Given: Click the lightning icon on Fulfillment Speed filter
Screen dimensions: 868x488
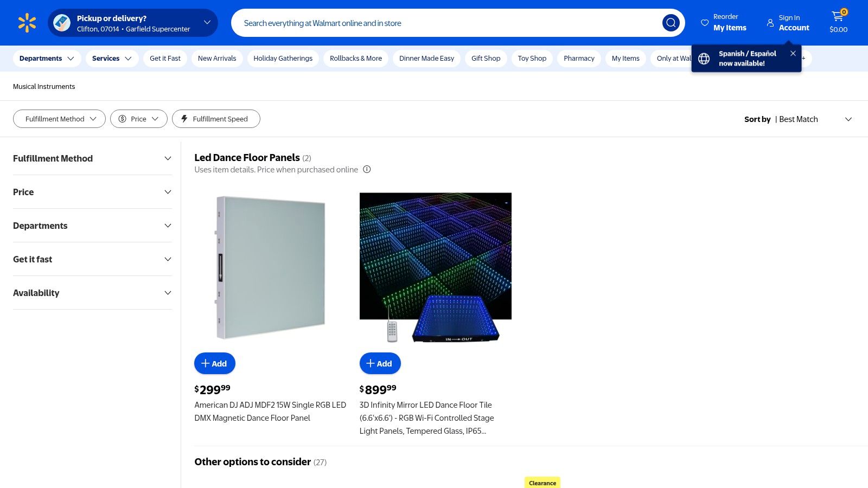Looking at the screenshot, I should [x=184, y=119].
